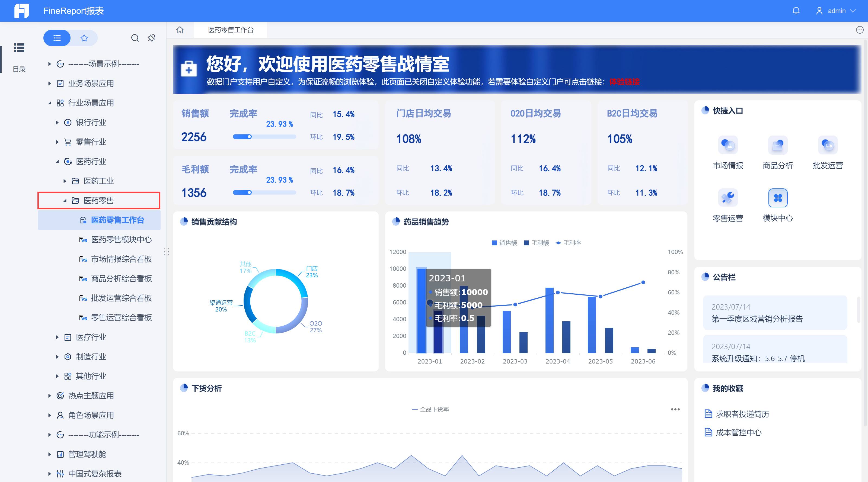868x482 pixels.
Task: Open the 批发运营 shortcut icon
Action: 827,145
